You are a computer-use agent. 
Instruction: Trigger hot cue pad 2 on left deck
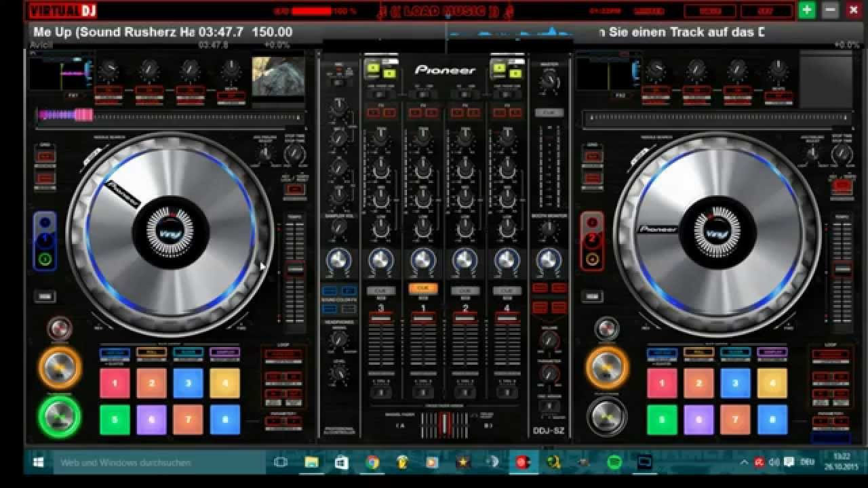151,383
